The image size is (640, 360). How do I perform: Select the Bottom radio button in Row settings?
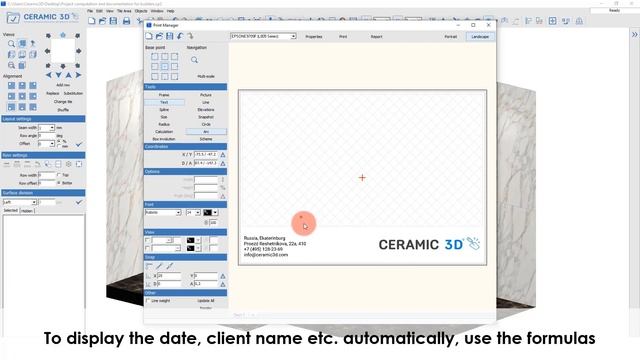[59, 183]
